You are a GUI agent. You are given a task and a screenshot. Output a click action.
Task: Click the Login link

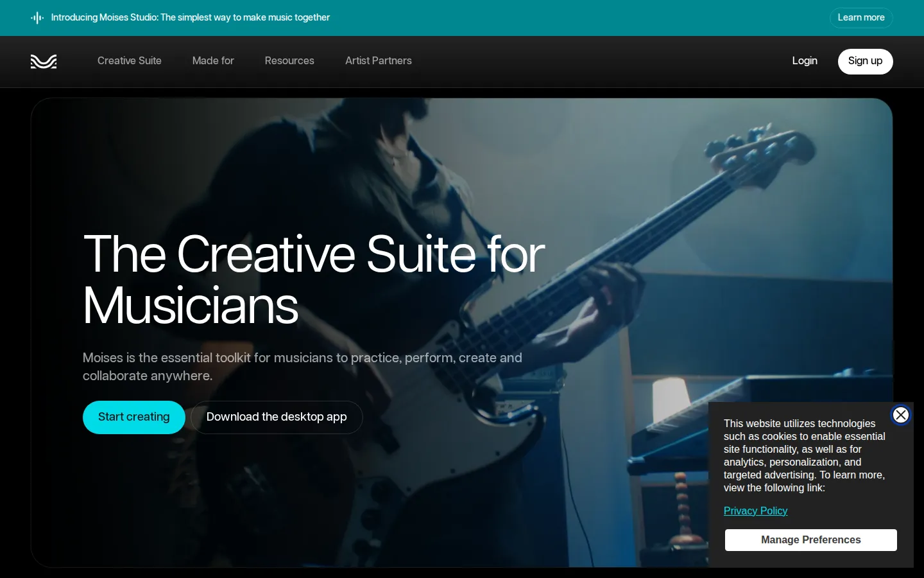(805, 61)
